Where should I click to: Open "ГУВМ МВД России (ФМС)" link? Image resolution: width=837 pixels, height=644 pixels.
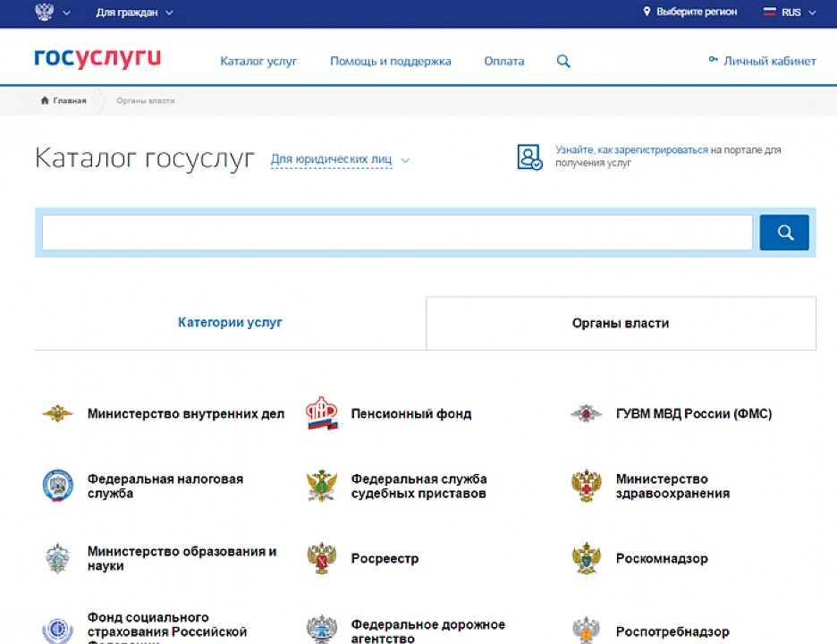point(694,413)
